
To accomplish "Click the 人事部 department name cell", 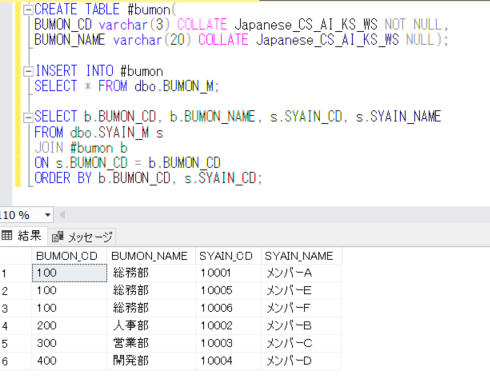I will click(151, 326).
